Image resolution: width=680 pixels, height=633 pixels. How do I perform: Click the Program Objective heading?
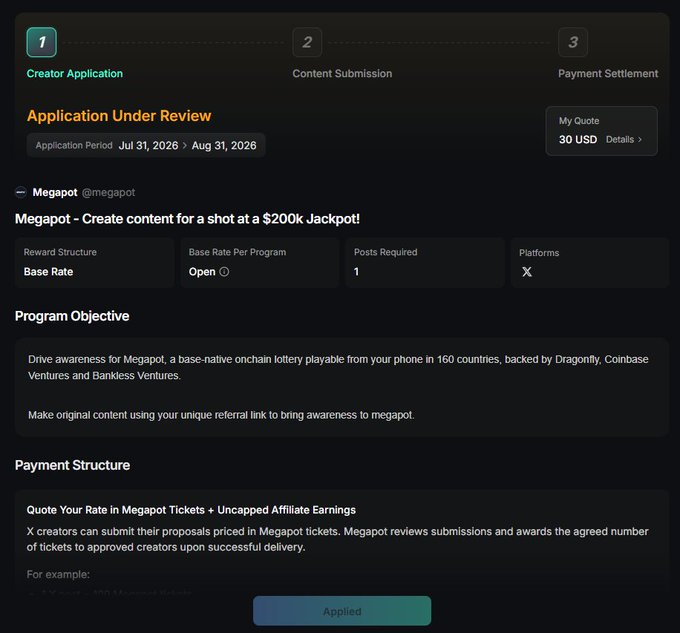(72, 316)
